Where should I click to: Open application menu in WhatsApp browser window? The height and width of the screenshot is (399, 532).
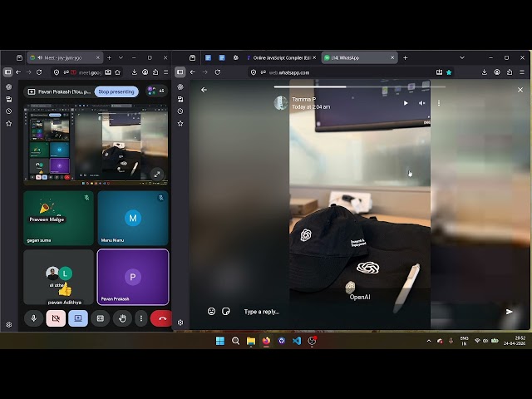tap(522, 72)
